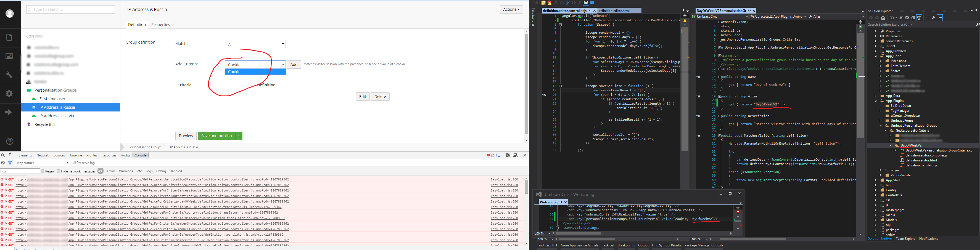Click Solution Explorer Home icon
This screenshot has height=250, width=980.
pyautogui.click(x=883, y=18)
